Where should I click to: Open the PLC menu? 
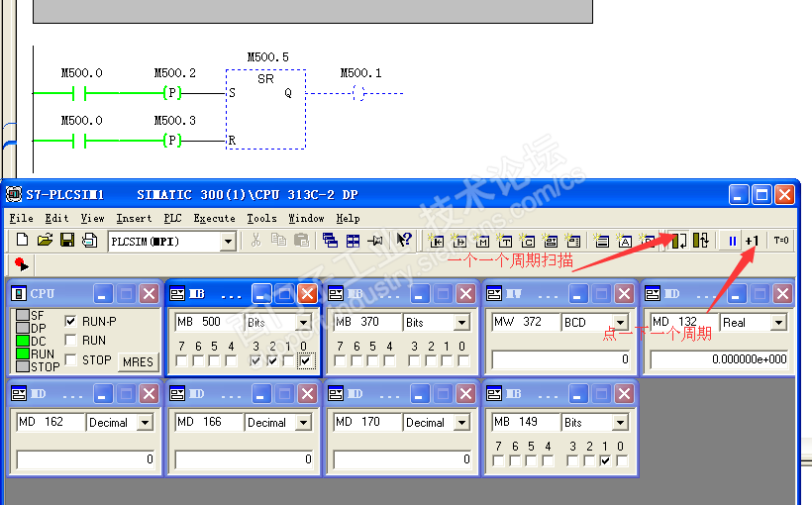(x=173, y=218)
